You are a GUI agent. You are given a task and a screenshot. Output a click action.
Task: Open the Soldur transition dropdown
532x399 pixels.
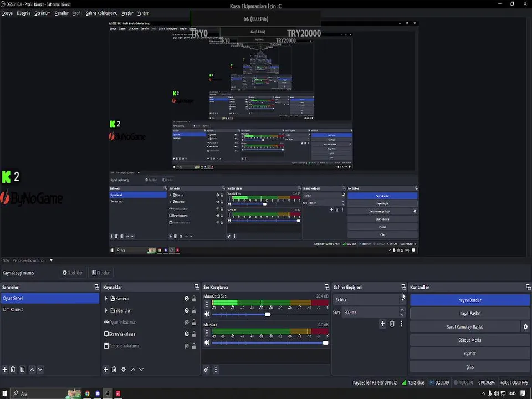[x=369, y=300]
